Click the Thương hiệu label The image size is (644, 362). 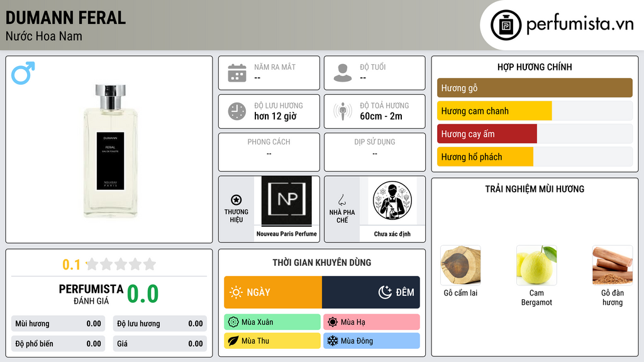236,216
